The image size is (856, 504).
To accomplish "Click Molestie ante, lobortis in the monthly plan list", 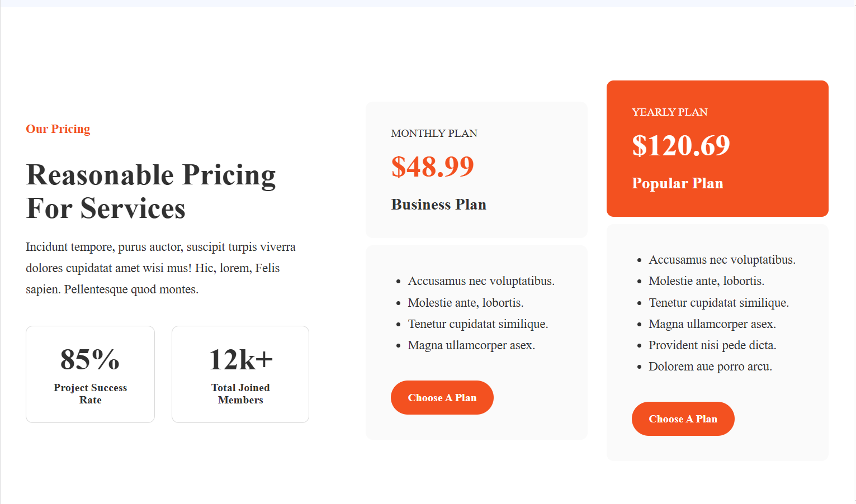I will tap(466, 303).
